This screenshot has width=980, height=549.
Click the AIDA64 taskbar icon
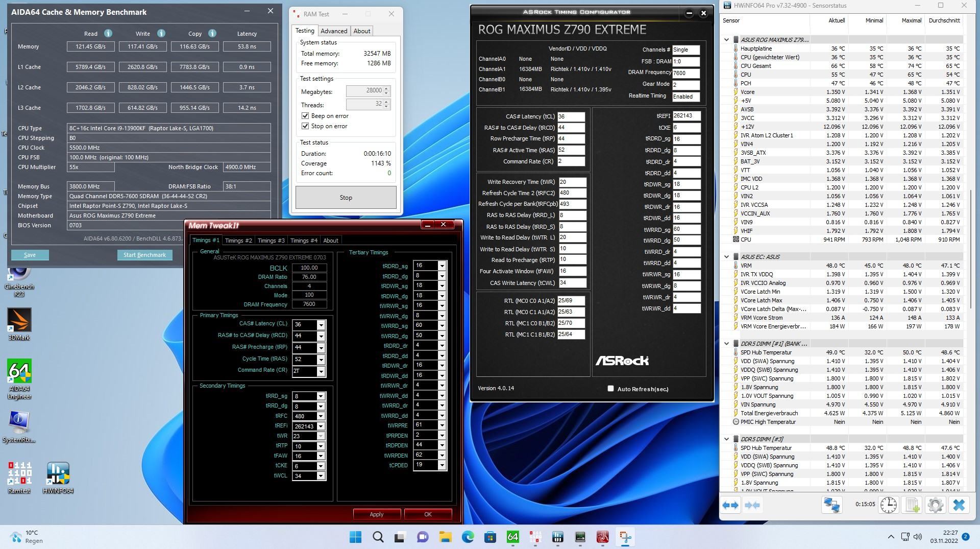[512, 537]
